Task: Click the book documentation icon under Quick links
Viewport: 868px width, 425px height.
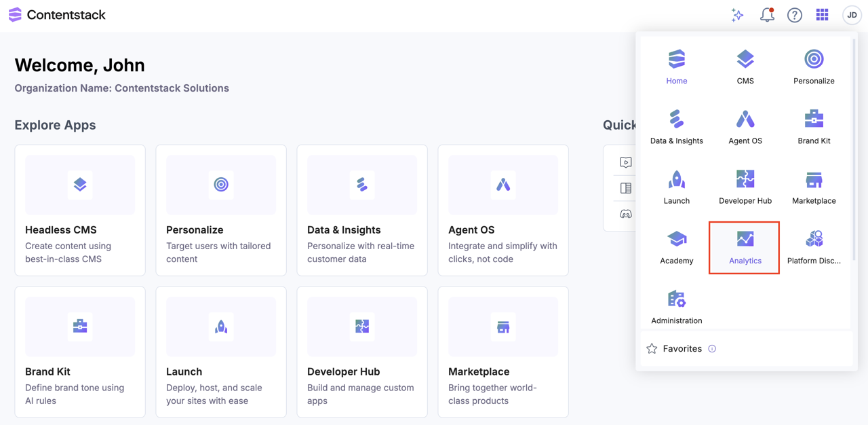Action: click(x=626, y=188)
